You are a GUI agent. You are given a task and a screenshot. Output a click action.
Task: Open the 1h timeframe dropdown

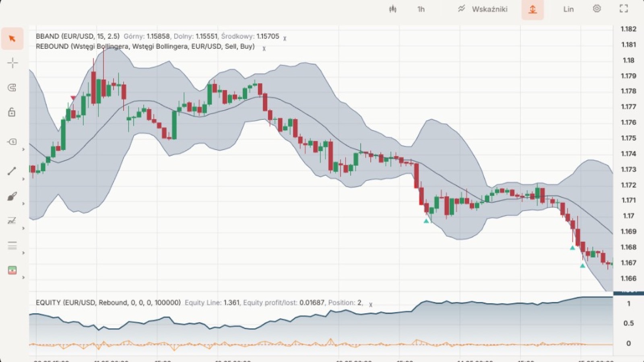pos(421,9)
